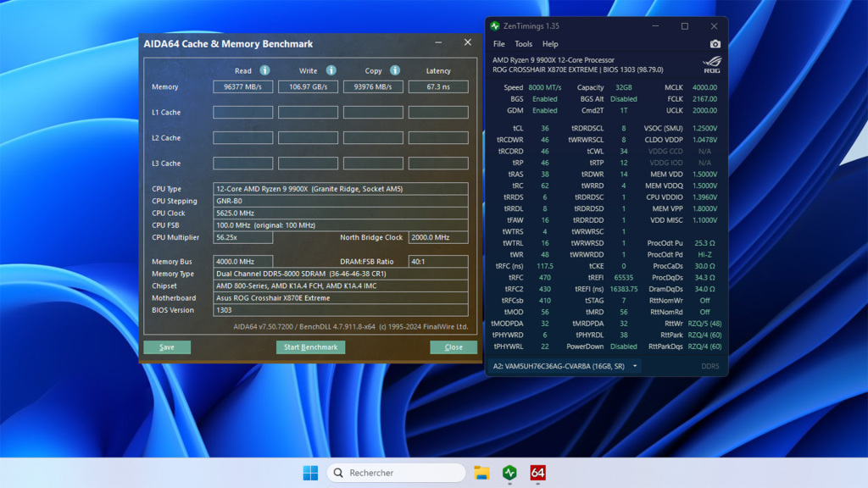868x488 pixels.
Task: Click BIOS Version value 1303
Action: 341,310
